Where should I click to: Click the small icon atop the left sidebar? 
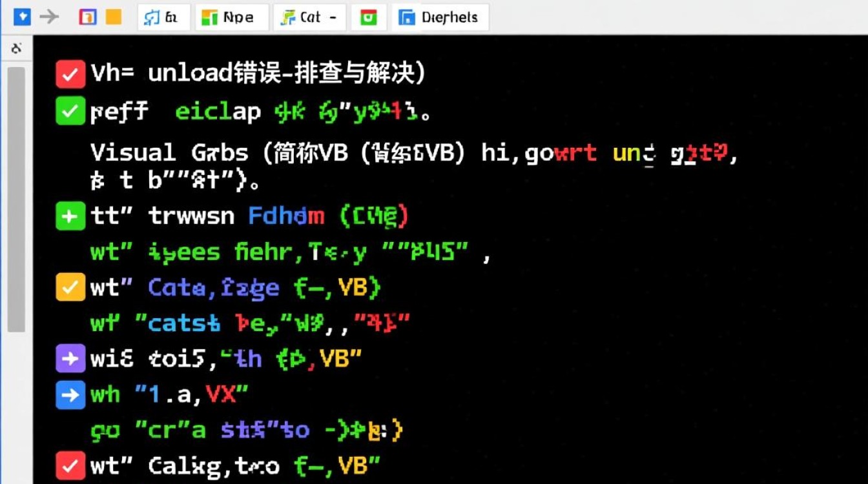(17, 48)
